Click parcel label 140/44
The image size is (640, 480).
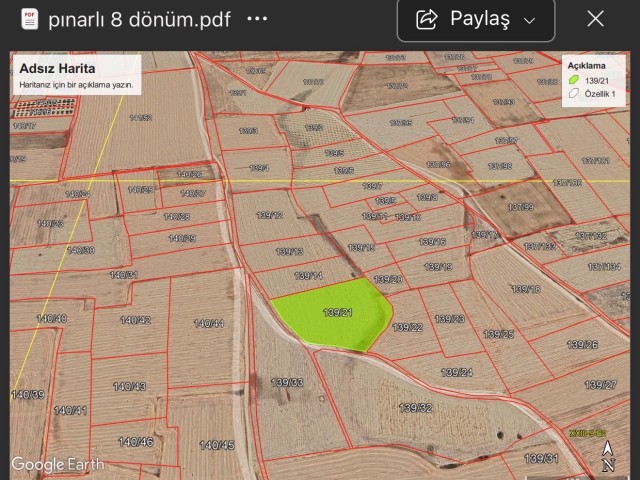coord(209,324)
